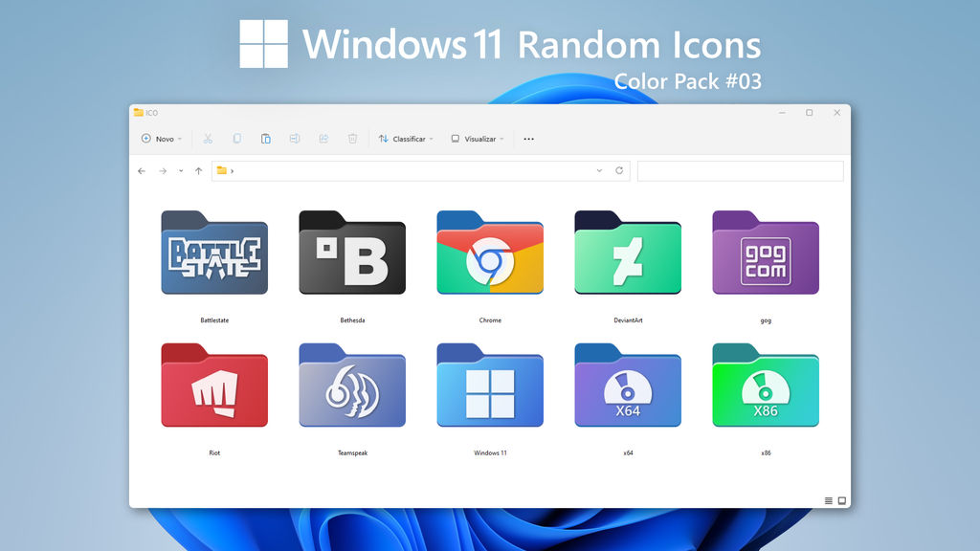The image size is (980, 551).
Task: Expand the address bar history chevron
Action: click(599, 170)
